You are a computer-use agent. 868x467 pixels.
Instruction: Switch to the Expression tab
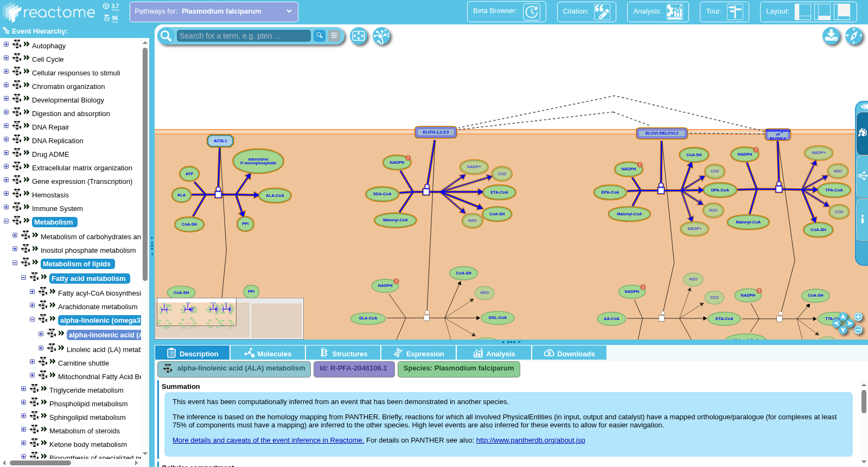[x=419, y=353]
